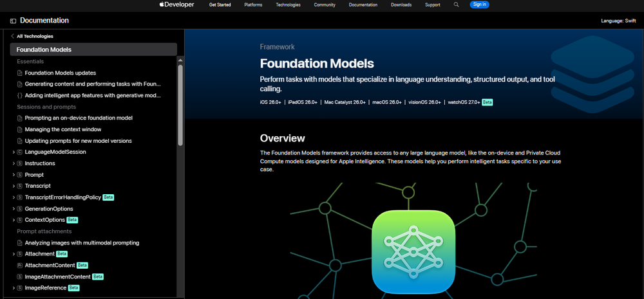This screenshot has width=644, height=299.
Task: Click the article icon beside Managing the context window
Action: (19, 130)
